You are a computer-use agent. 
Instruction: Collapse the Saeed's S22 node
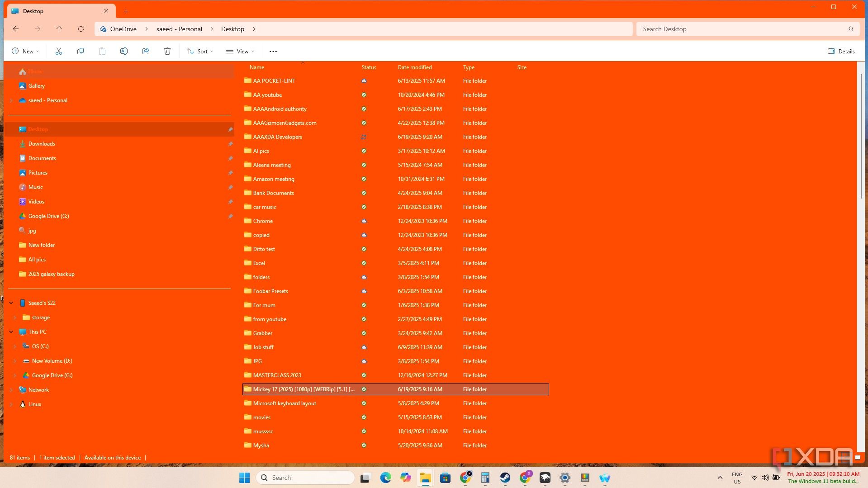11,303
